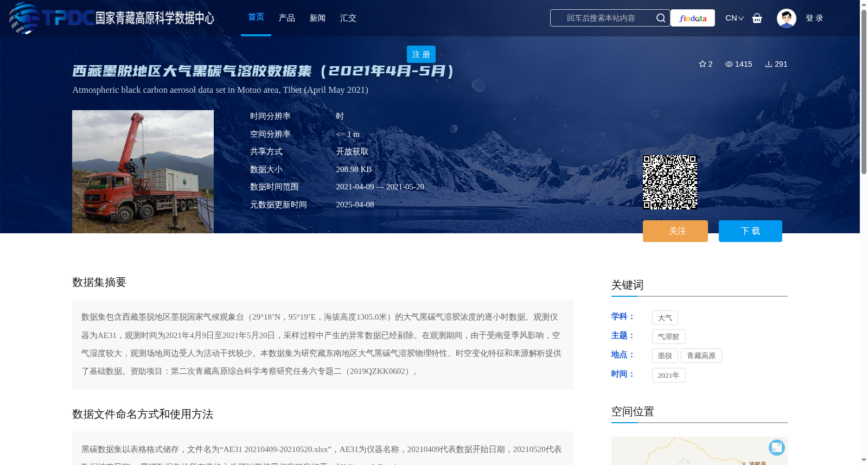Click the blue 下载 download button
Image resolution: width=868 pixels, height=465 pixels.
coord(750,231)
